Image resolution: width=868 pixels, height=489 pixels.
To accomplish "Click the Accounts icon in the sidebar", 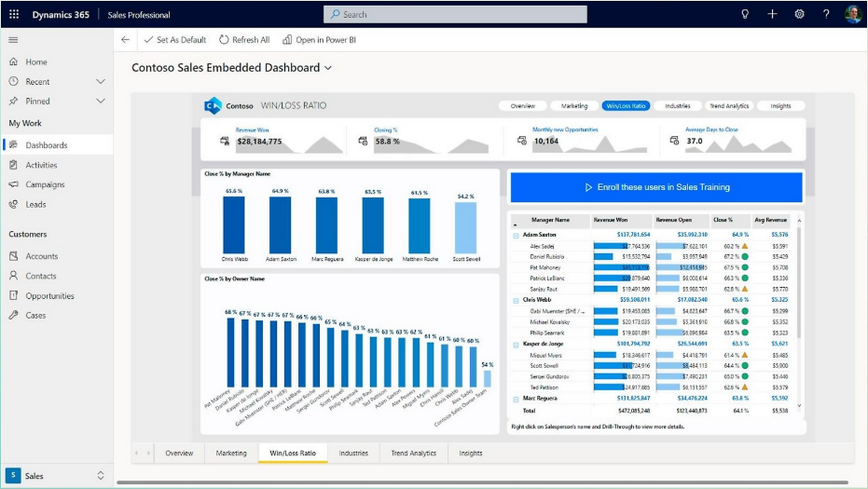I will point(14,256).
